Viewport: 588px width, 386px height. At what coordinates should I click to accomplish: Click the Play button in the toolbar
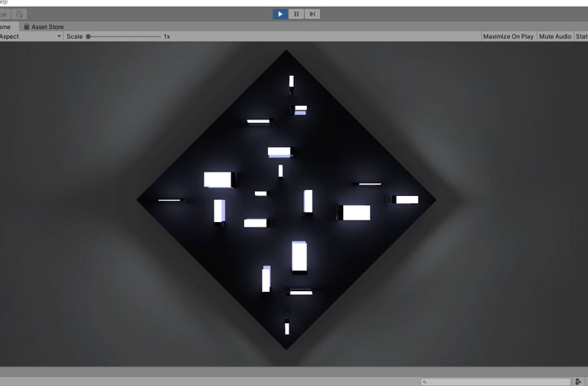pyautogui.click(x=280, y=15)
